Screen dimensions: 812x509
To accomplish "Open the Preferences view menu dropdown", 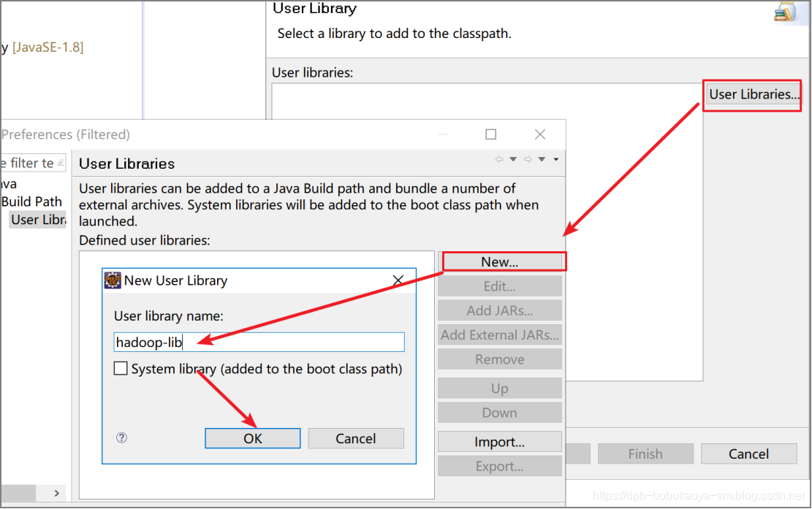I will [x=556, y=159].
